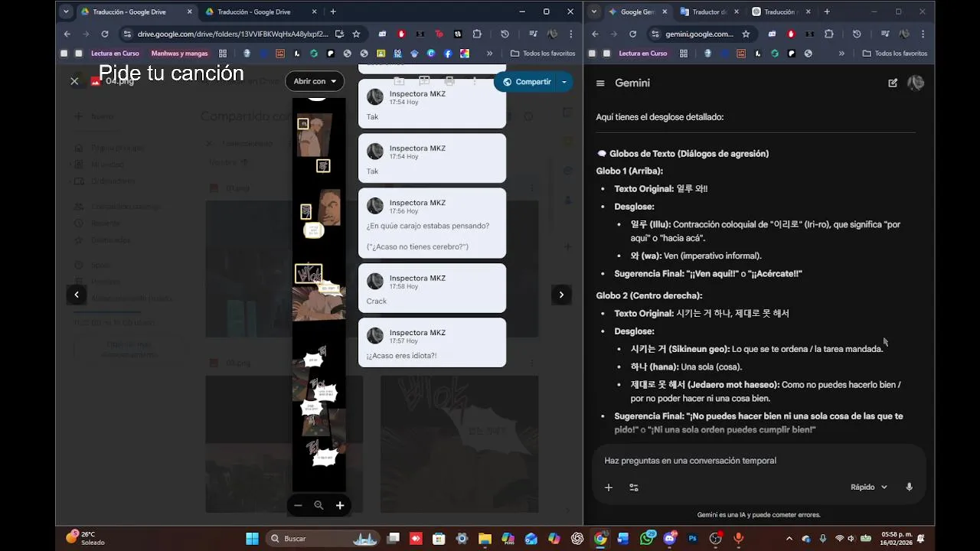Open weather widget showing 26°C Soleado
Screen dimensions: 980x551
coord(87,538)
